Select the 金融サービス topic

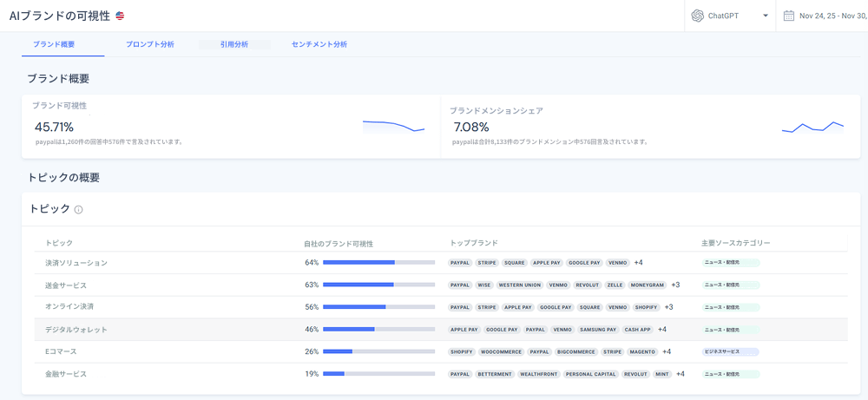click(x=66, y=374)
